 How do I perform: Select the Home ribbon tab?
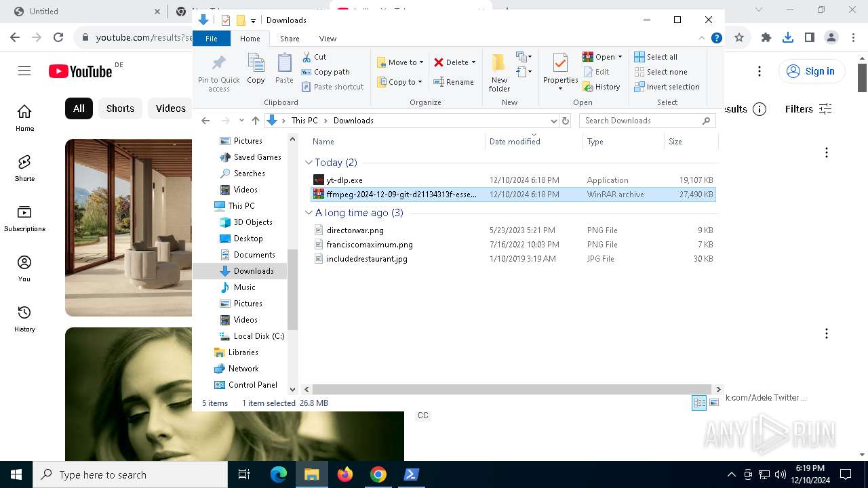coord(250,39)
